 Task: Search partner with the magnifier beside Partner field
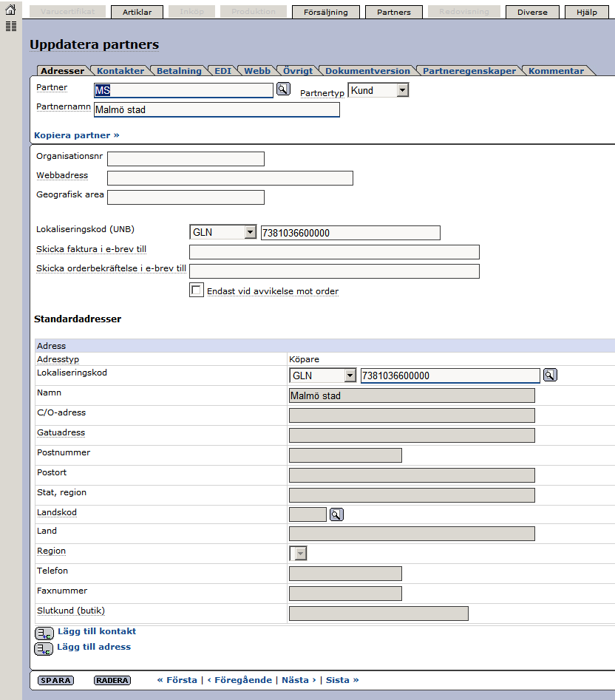pyautogui.click(x=283, y=89)
